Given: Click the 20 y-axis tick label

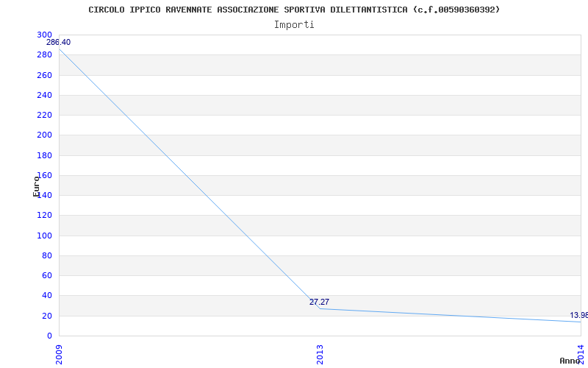Looking at the screenshot, I should point(47,316).
